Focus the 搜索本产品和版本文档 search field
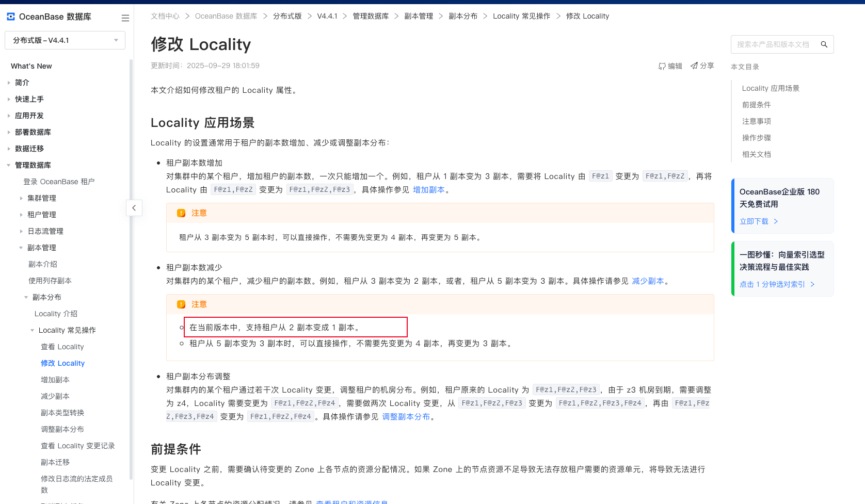Image resolution: width=865 pixels, height=504 pixels. (x=774, y=44)
